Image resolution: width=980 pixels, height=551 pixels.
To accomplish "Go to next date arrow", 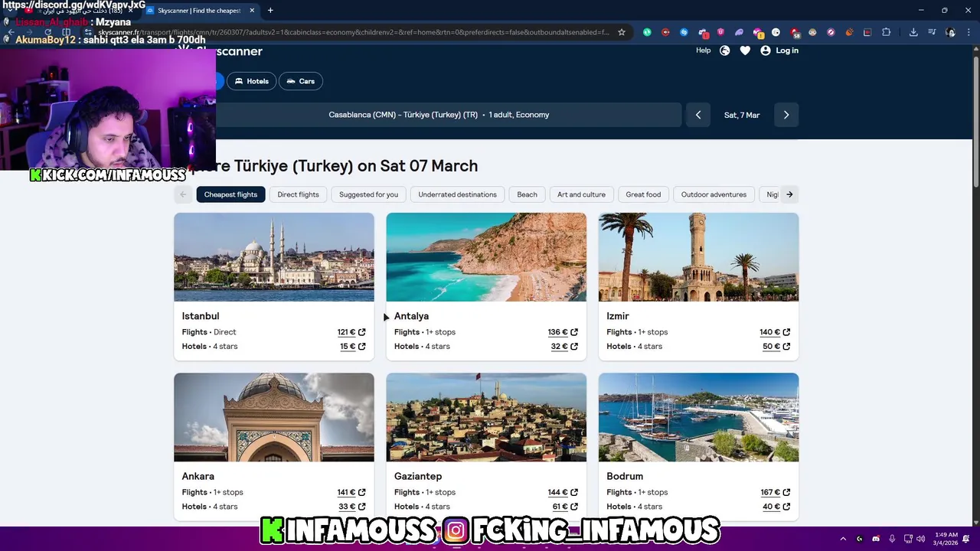I will [786, 115].
